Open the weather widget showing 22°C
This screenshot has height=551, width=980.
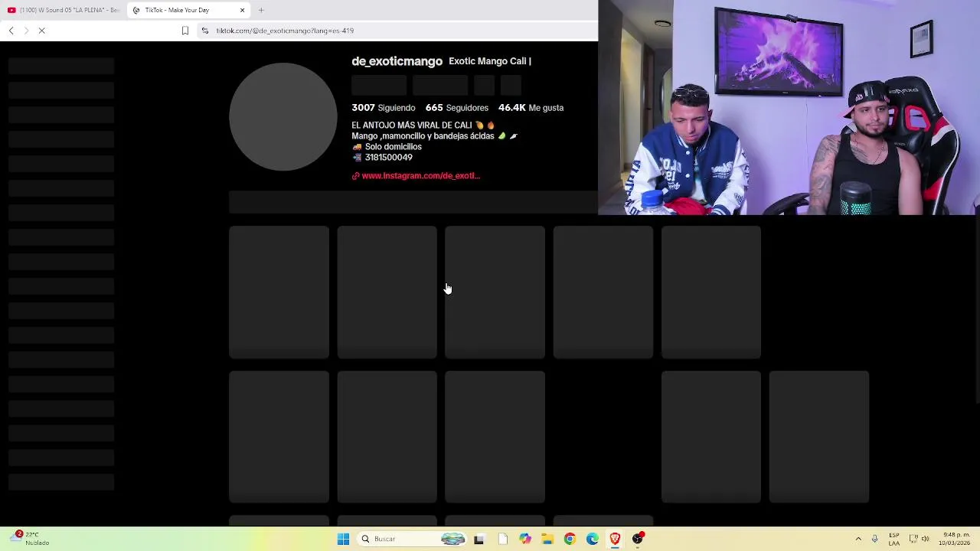[x=29, y=539]
